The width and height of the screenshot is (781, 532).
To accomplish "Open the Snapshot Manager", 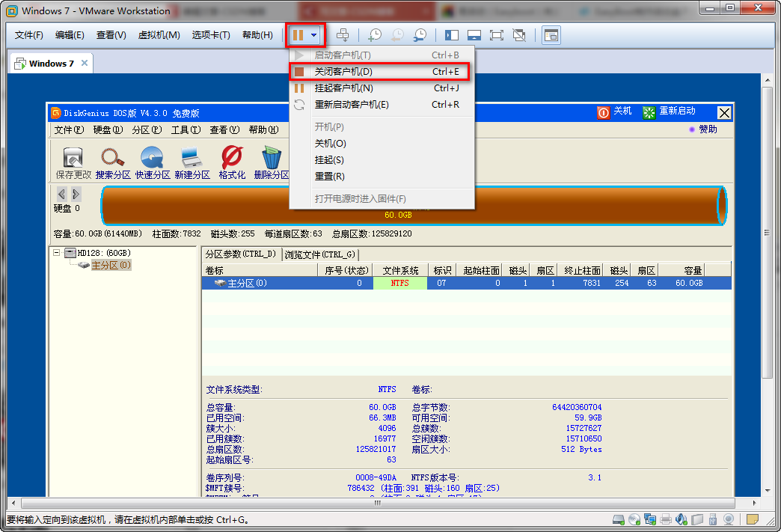I will tap(420, 34).
